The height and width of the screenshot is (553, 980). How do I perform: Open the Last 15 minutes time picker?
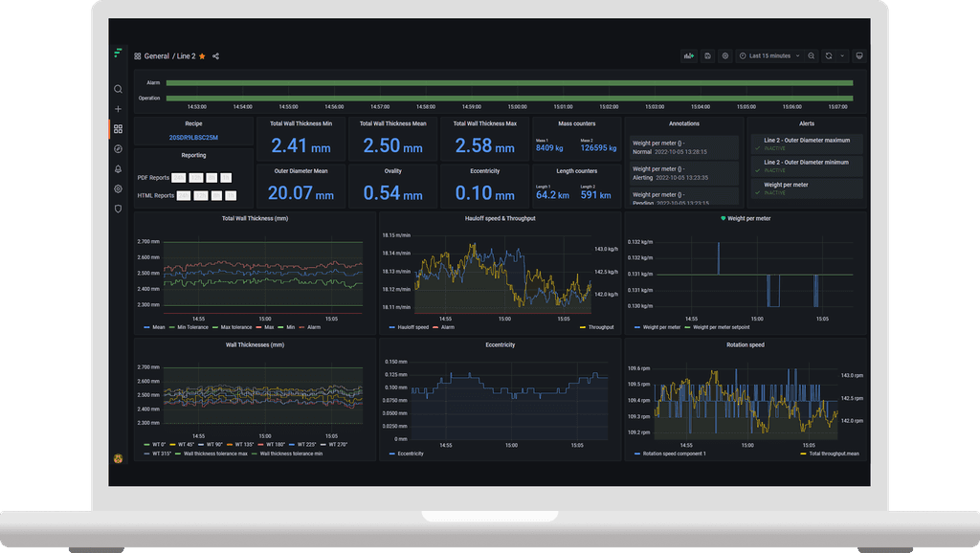(x=769, y=56)
